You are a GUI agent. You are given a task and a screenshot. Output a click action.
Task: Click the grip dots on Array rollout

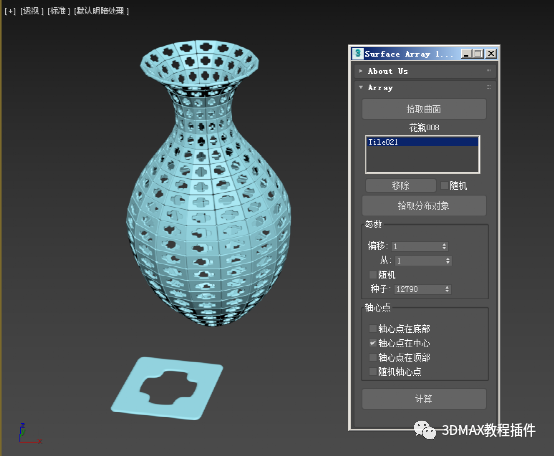point(489,87)
